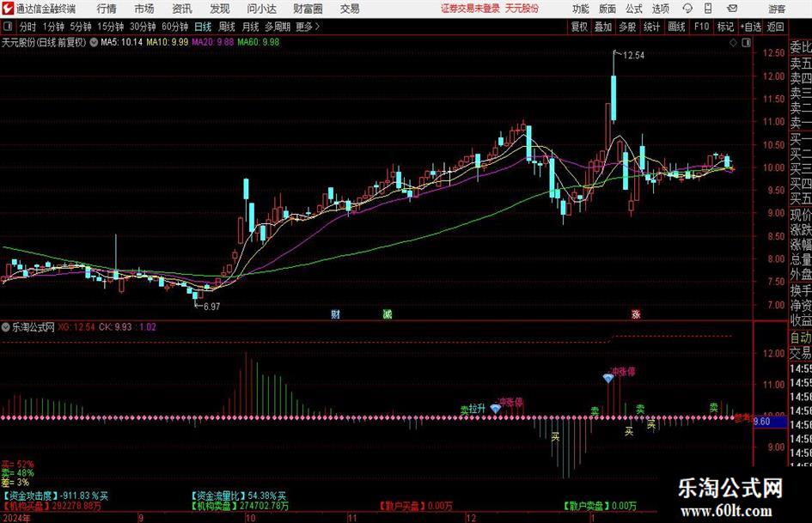Click the 资金攻击度 readout
This screenshot has height=523, width=812.
click(x=55, y=496)
